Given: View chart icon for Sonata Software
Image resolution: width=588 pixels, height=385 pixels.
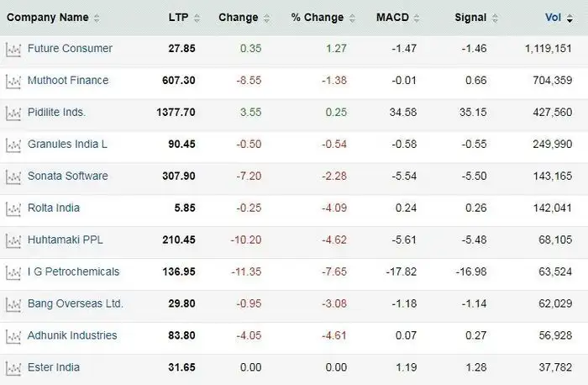Looking at the screenshot, I should pyautogui.click(x=13, y=177).
